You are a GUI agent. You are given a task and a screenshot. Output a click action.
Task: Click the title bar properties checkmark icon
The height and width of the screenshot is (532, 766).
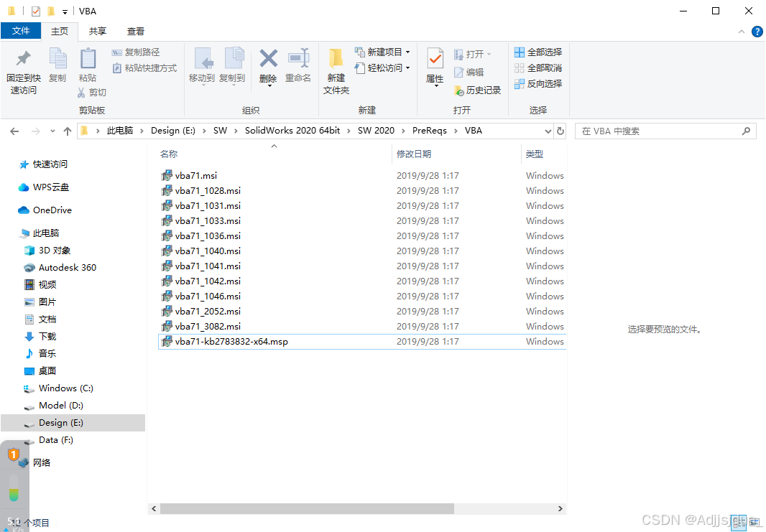coord(36,11)
